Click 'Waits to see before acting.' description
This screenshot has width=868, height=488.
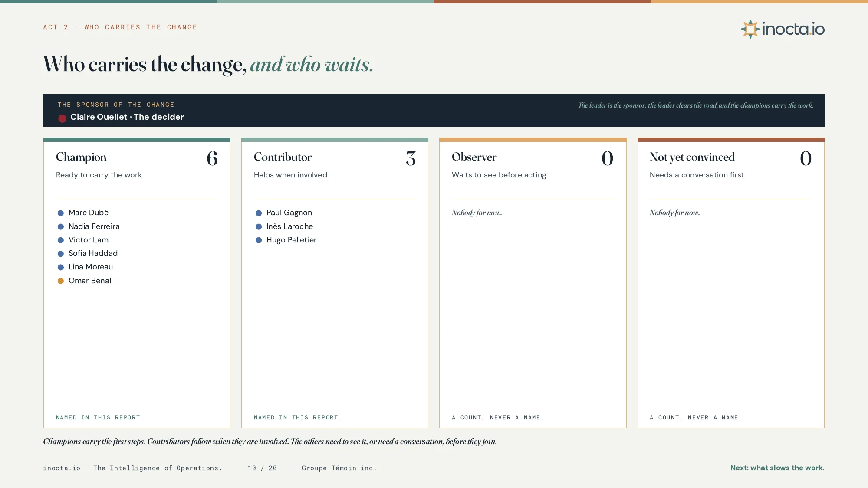(500, 175)
